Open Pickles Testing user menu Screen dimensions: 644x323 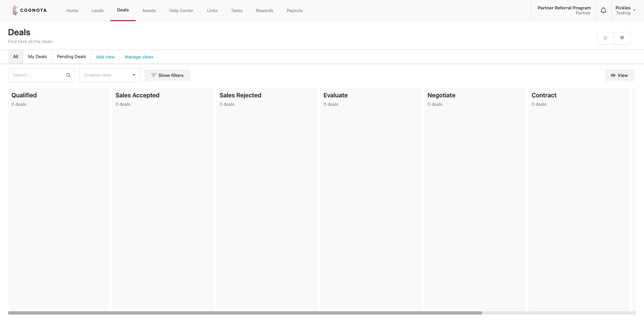[x=625, y=10]
